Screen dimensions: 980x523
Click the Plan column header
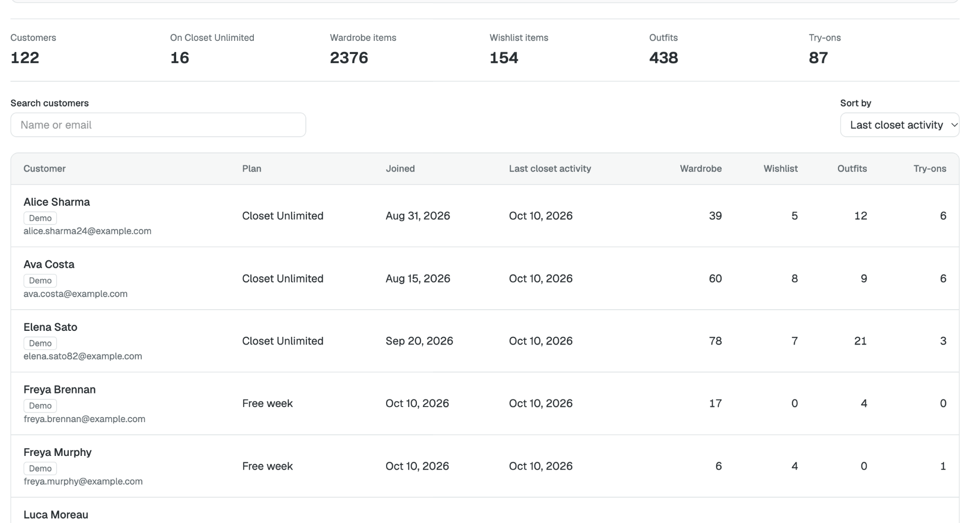point(252,168)
